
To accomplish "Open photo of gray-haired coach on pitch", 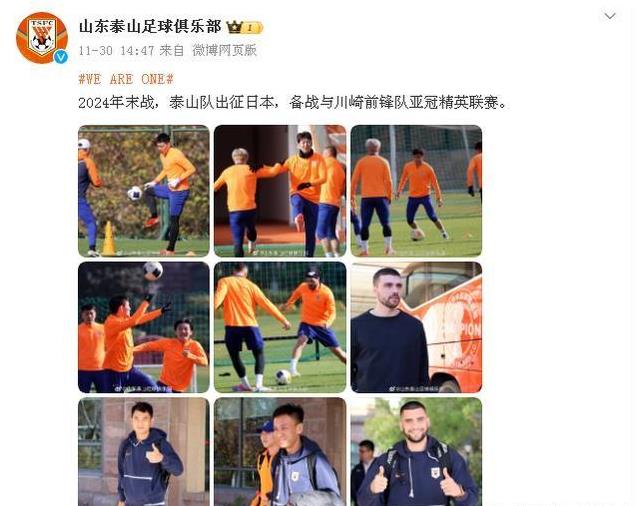I will pyautogui.click(x=416, y=191).
